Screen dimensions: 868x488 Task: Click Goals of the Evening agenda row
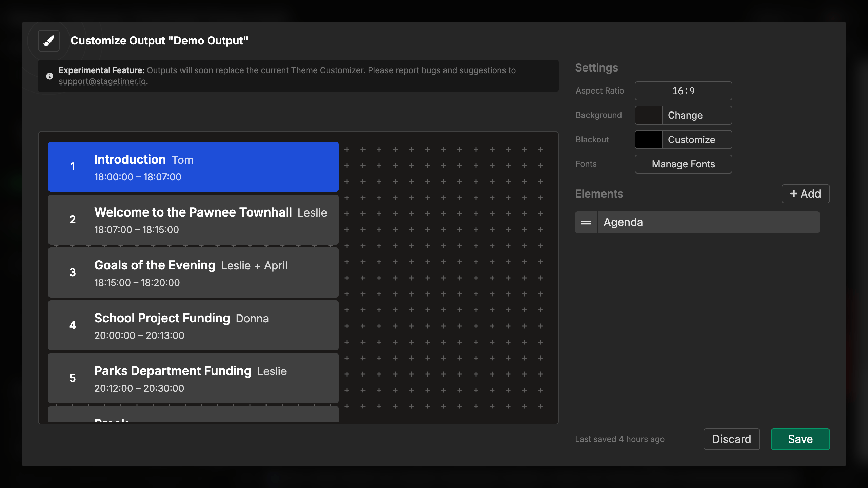click(193, 272)
